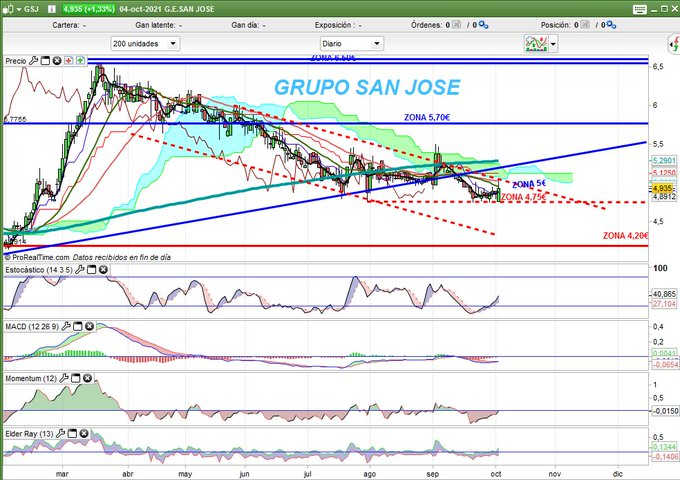Close the Precio panel with the X icon
The height and width of the screenshot is (480, 680).
click(x=57, y=61)
